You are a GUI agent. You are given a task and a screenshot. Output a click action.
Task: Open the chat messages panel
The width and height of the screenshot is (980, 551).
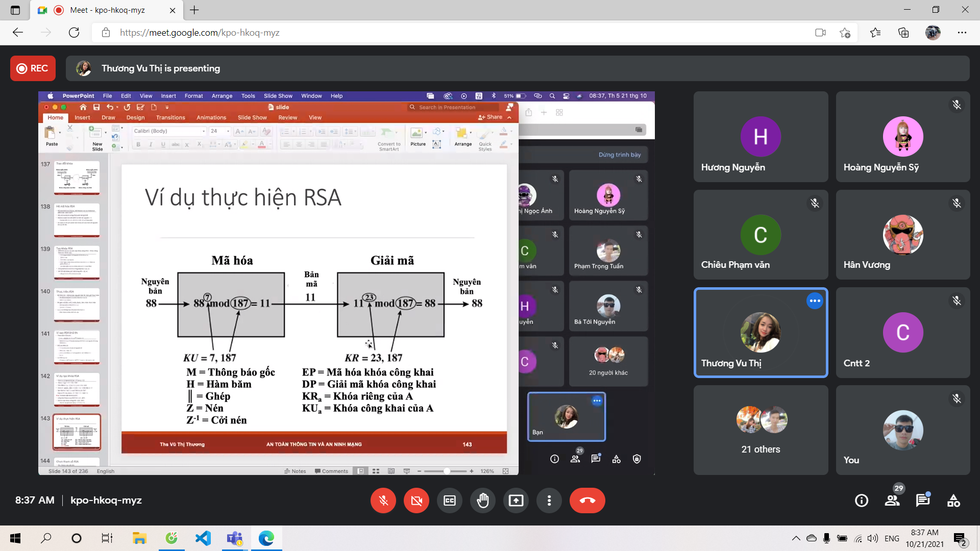[x=923, y=500]
